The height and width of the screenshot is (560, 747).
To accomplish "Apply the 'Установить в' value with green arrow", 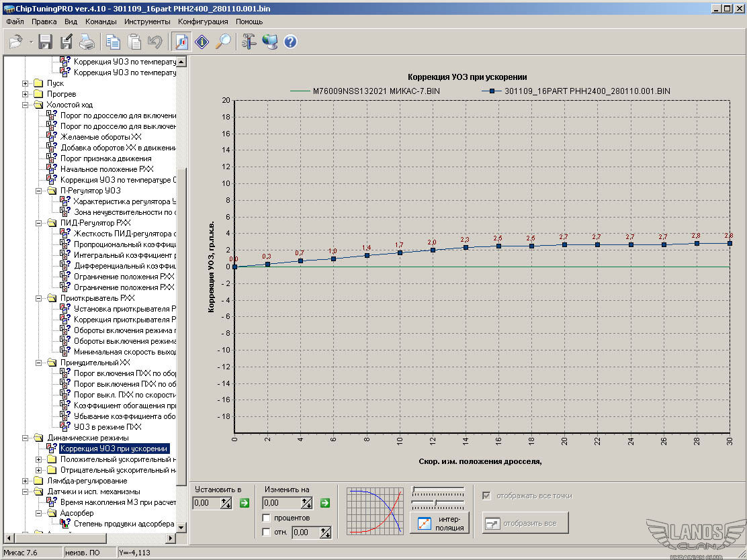I will click(245, 503).
